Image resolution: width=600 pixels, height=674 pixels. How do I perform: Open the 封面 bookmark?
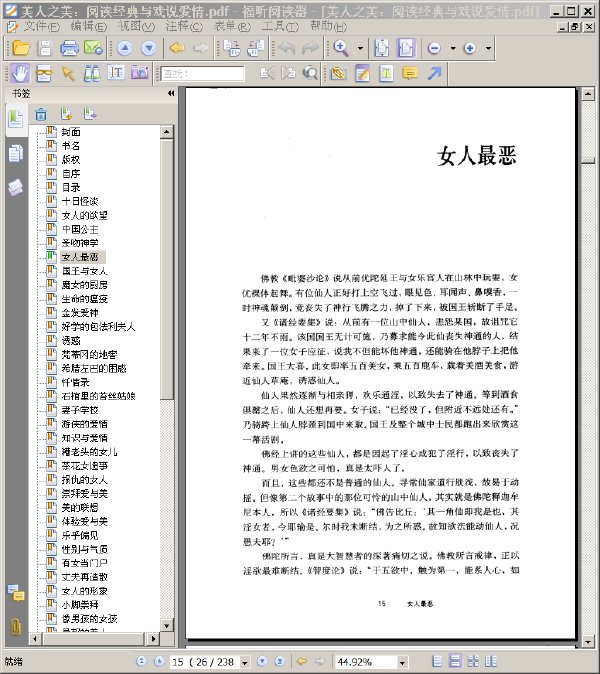(x=71, y=132)
